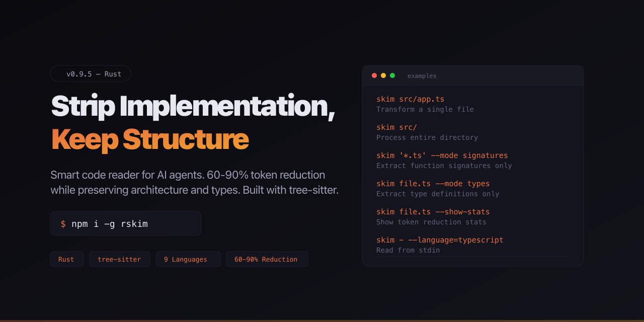
Task: Click the skim '*.ts' --mode signatures command
Action: point(442,155)
